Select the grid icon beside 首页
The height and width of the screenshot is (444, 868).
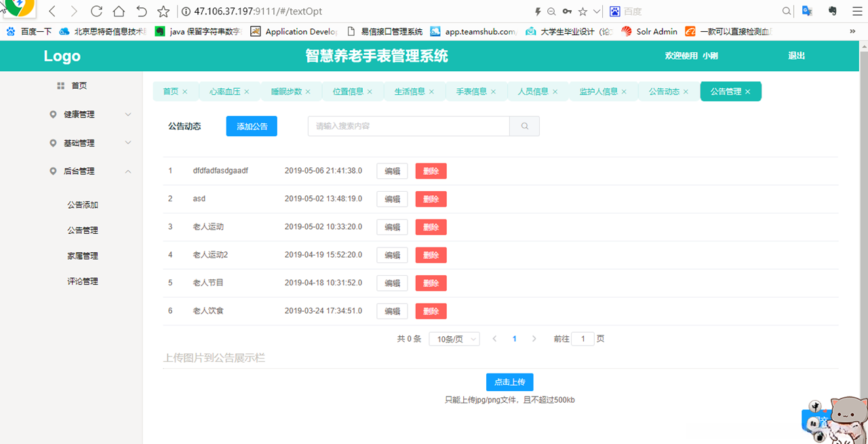[60, 85]
